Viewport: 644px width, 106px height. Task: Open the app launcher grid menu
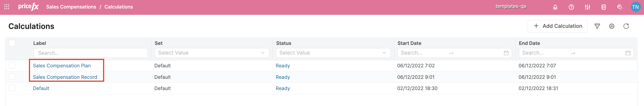pyautogui.click(x=7, y=7)
